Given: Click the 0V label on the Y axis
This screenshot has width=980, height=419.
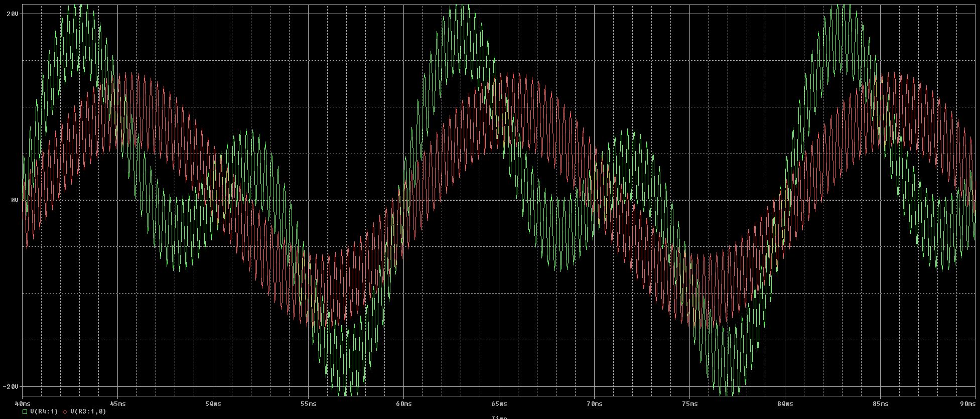Looking at the screenshot, I should click(14, 200).
